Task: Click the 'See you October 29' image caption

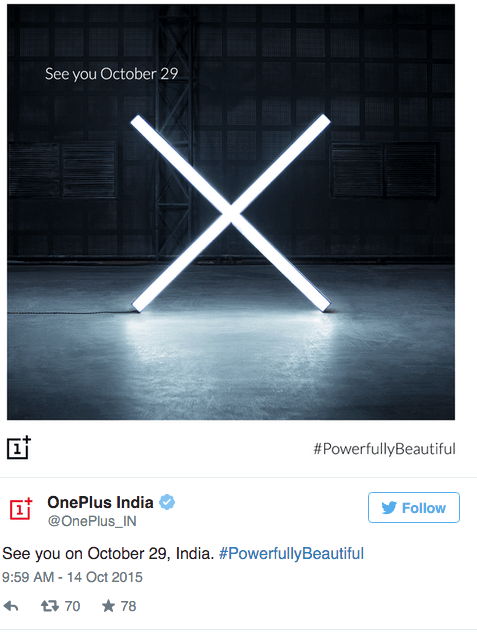Action: pos(112,74)
